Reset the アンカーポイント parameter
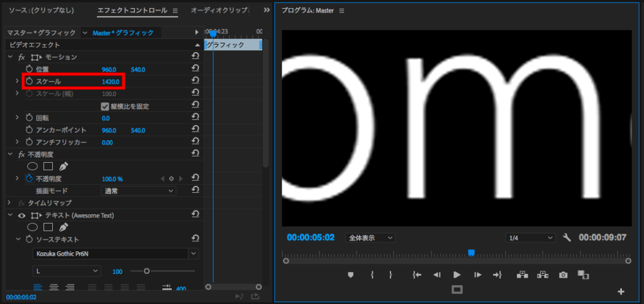This screenshot has width=644, height=304. coord(196,130)
